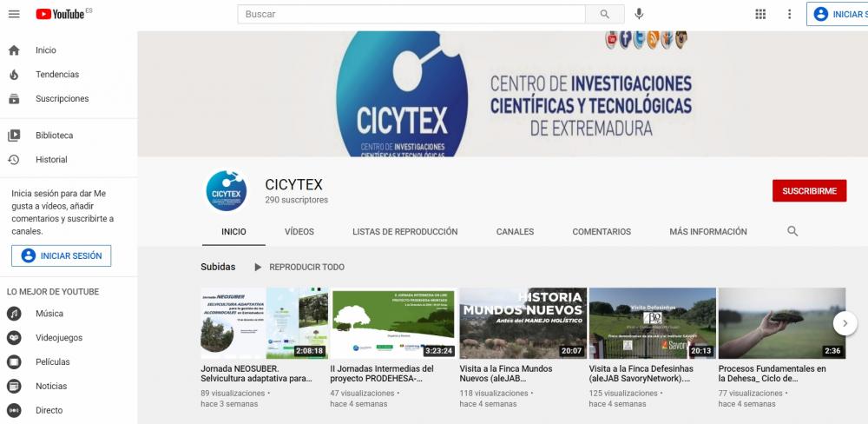Click the magnifier search button
The height and width of the screenshot is (424, 868).
[604, 15]
